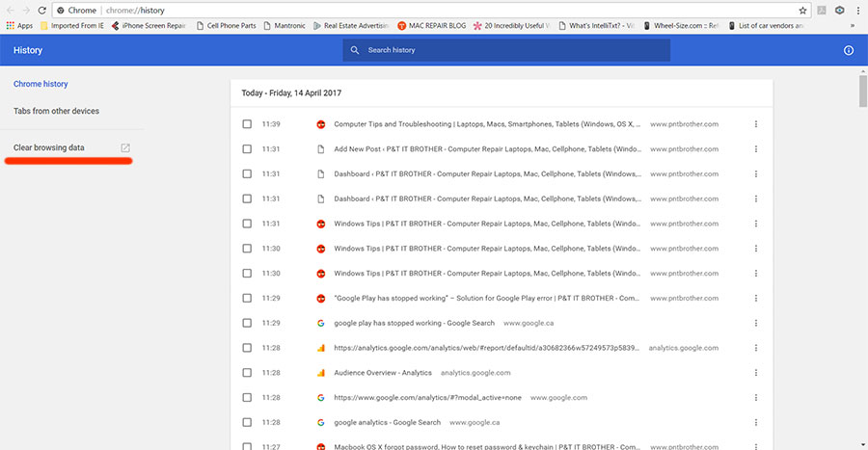
Task: Open more actions for the analytics.google.com URL entry
Action: click(x=755, y=348)
